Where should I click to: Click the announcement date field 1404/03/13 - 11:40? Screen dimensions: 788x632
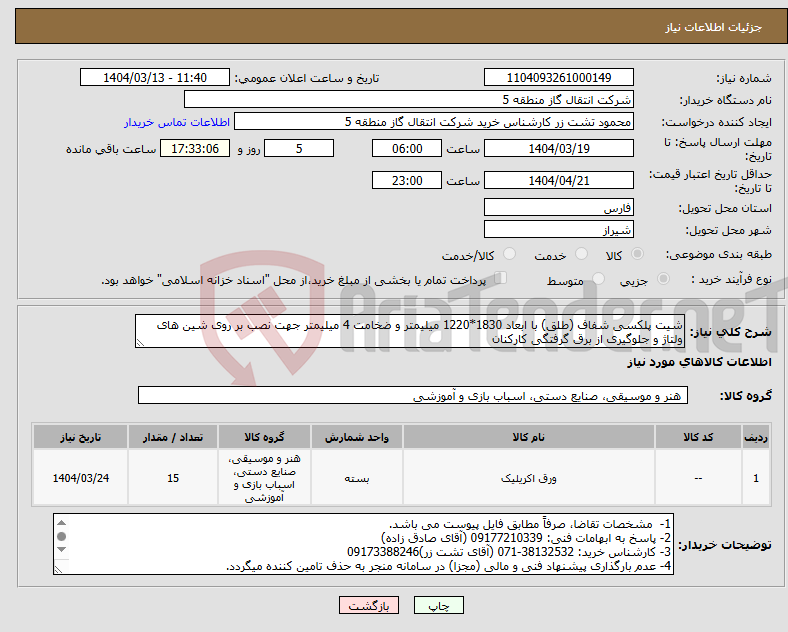tap(155, 77)
